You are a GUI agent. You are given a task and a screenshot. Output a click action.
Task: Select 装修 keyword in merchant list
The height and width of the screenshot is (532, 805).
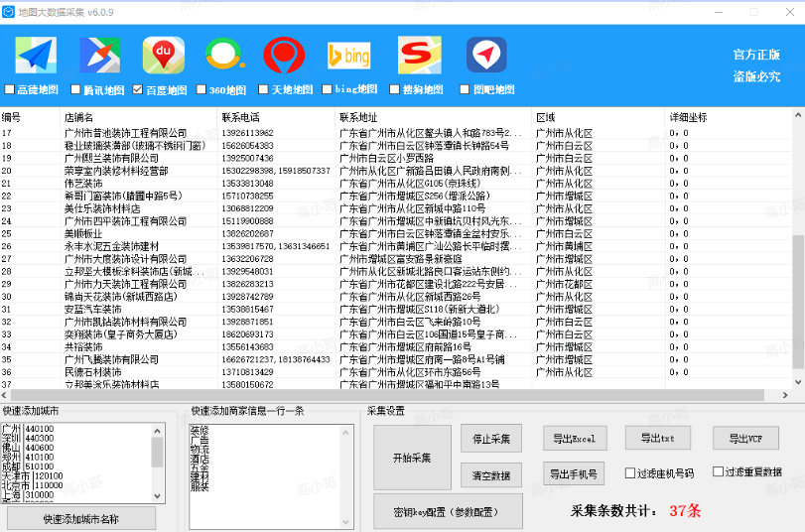(x=200, y=431)
